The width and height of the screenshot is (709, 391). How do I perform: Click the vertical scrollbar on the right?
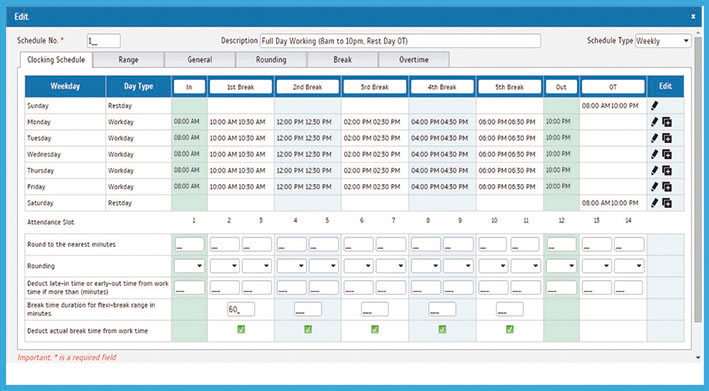coord(698,181)
